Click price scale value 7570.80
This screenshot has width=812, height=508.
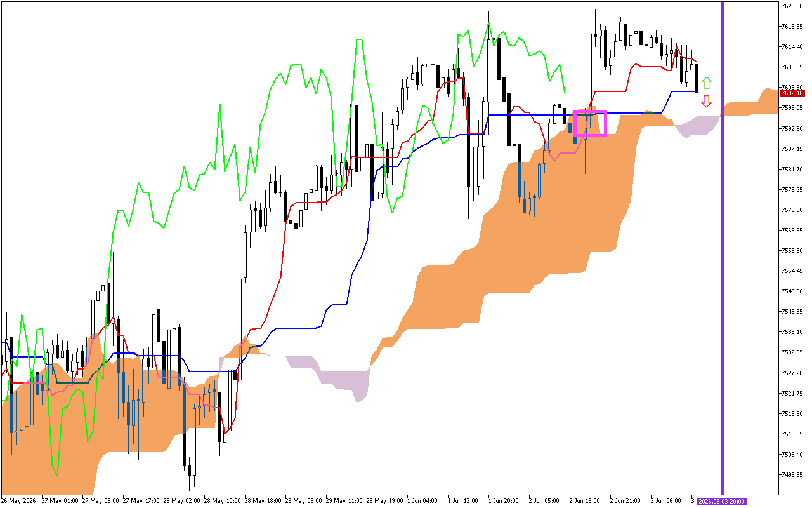pyautogui.click(x=792, y=210)
